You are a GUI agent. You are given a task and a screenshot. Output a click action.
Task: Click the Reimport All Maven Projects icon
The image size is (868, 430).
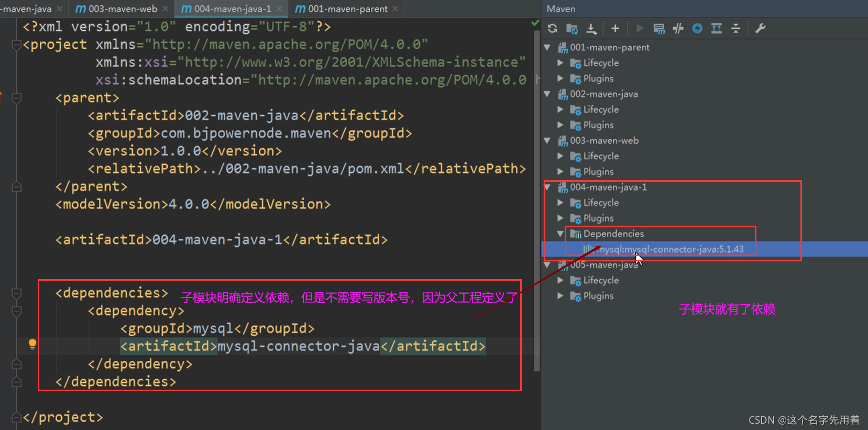coord(552,28)
